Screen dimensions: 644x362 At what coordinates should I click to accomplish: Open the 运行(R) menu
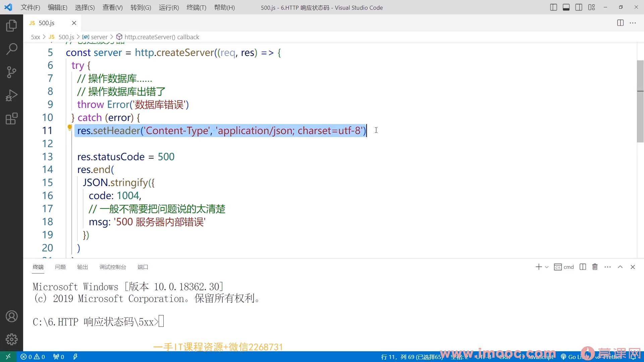(169, 7)
